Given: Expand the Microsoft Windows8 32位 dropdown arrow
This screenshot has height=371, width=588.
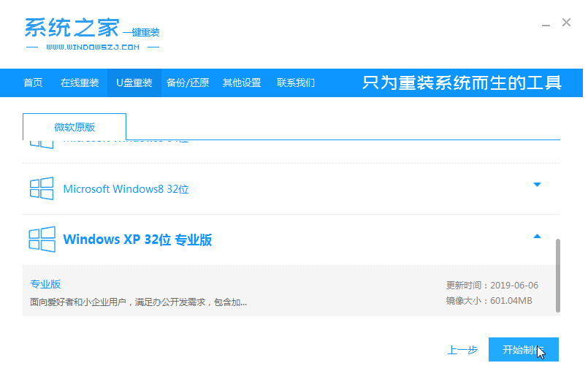Looking at the screenshot, I should [537, 185].
